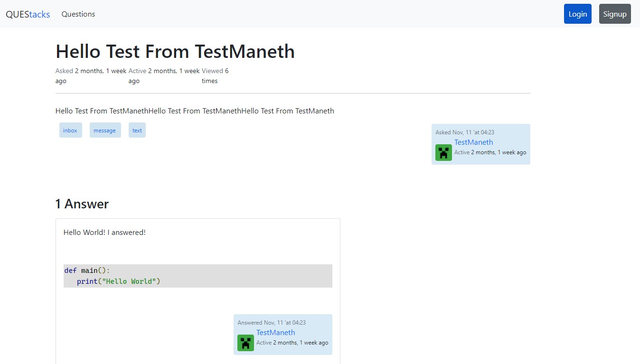Open the Questions nav item
The width and height of the screenshot is (640, 364).
pos(78,14)
